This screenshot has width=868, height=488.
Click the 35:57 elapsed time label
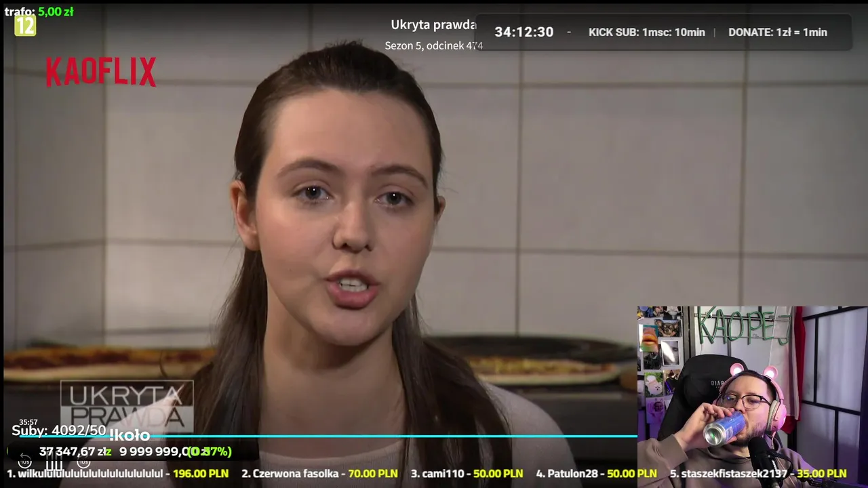click(28, 422)
